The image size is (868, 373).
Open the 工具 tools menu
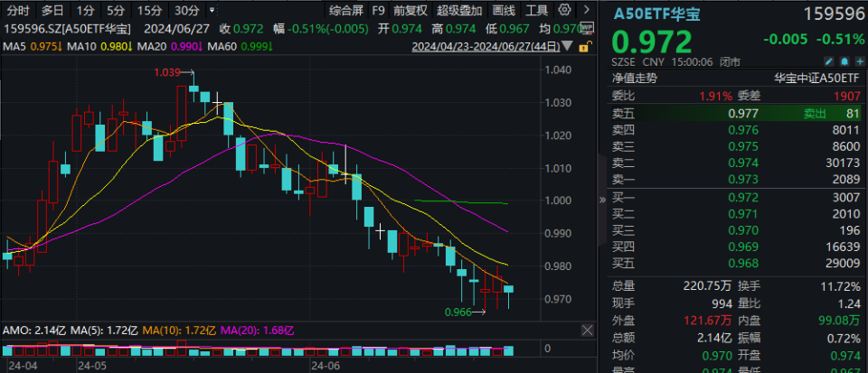coord(536,10)
